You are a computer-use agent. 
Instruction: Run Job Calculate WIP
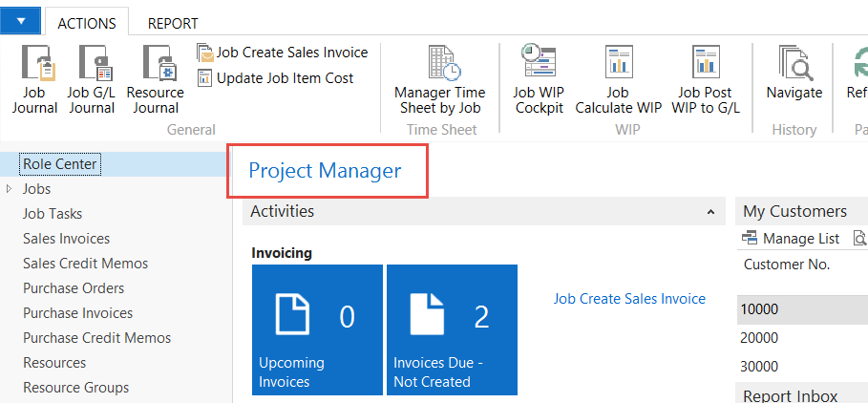[619, 79]
